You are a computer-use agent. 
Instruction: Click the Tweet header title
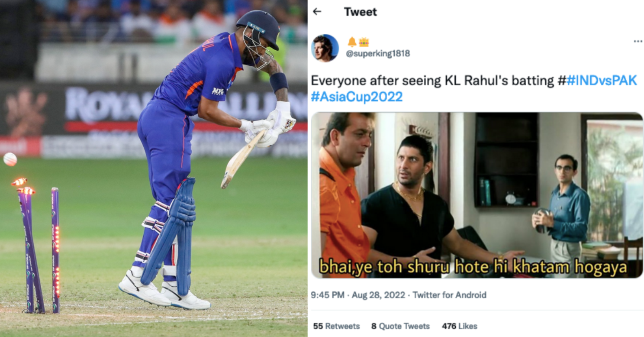pyautogui.click(x=360, y=12)
